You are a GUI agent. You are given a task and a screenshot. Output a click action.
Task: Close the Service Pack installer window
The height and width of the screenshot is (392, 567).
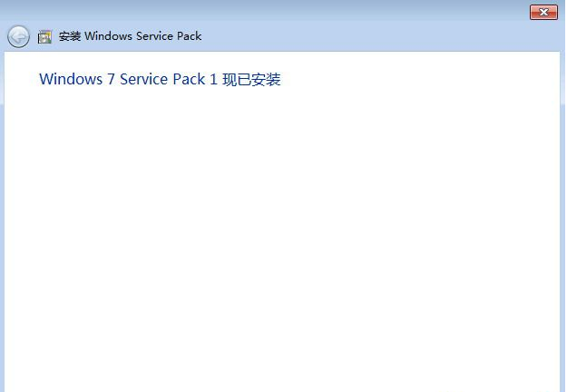point(543,12)
